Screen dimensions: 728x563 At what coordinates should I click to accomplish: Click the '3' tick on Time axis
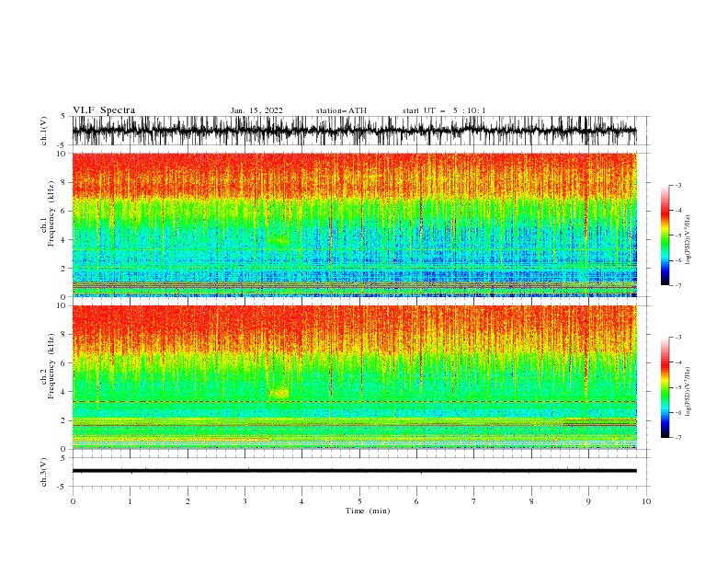(245, 501)
